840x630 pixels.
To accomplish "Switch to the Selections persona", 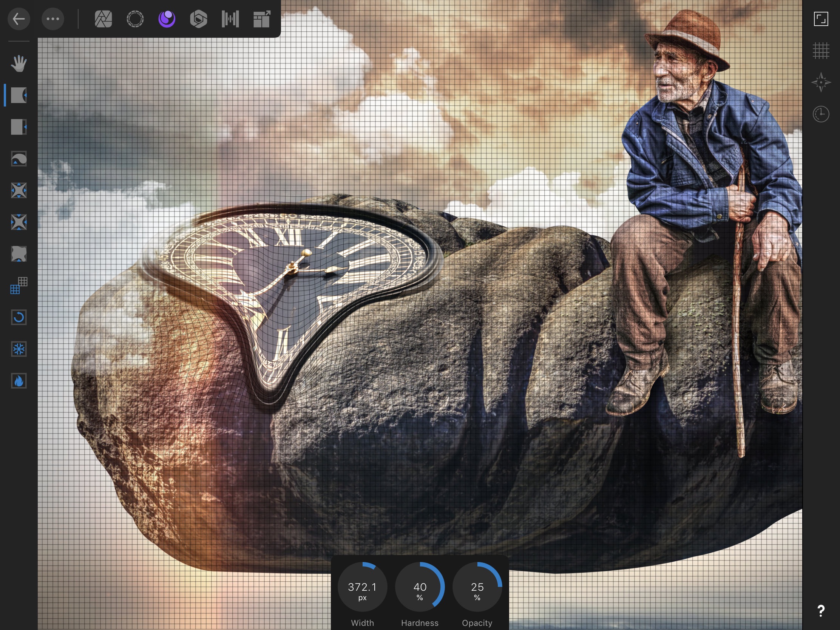I will point(135,19).
